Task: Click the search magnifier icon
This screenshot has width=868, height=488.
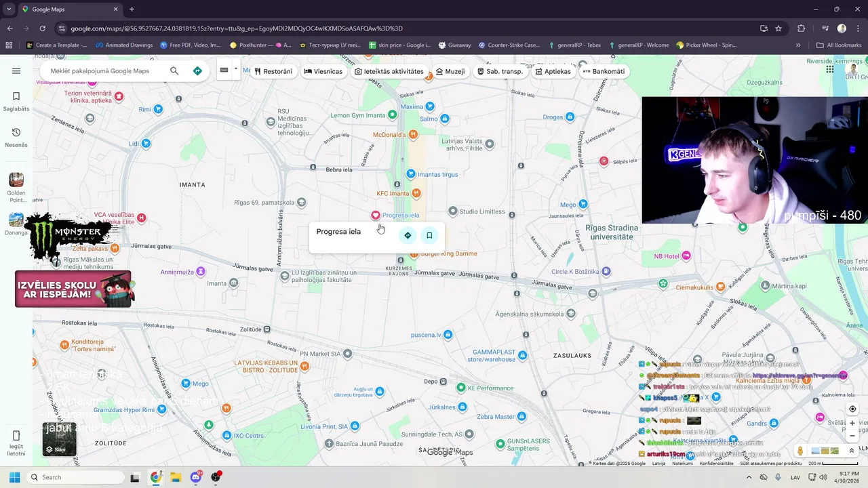Action: pos(174,70)
